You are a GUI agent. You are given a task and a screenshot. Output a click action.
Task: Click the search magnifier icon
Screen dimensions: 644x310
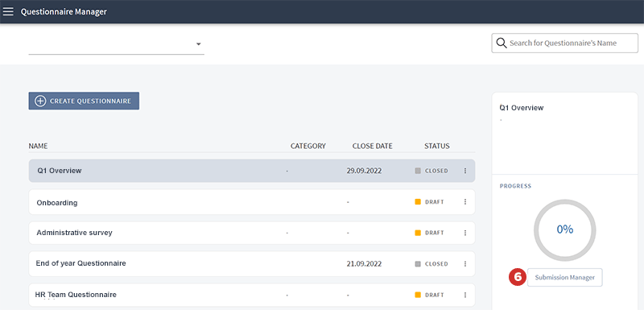click(x=502, y=43)
